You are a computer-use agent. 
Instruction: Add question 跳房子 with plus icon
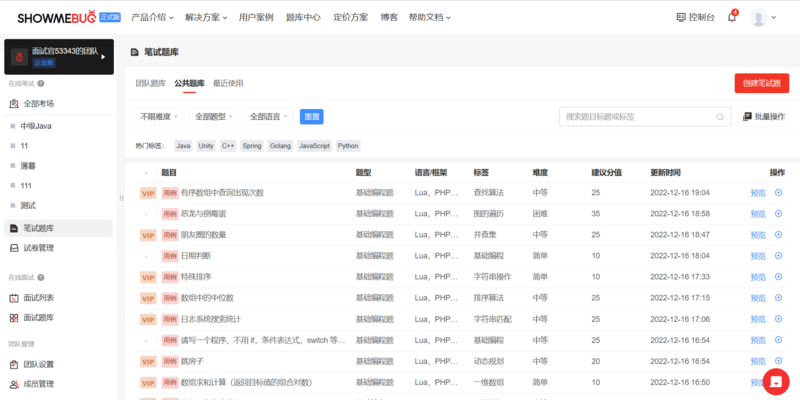coord(778,360)
